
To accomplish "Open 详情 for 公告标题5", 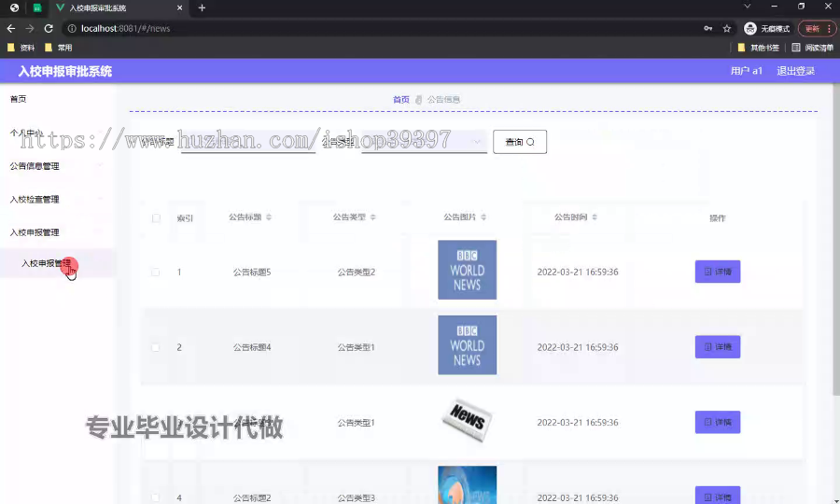I will click(x=718, y=272).
